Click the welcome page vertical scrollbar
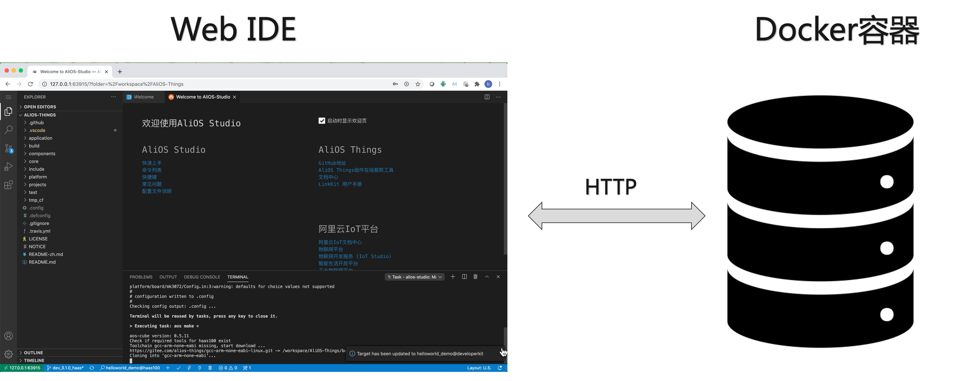This screenshot has width=980, height=381. click(505, 179)
